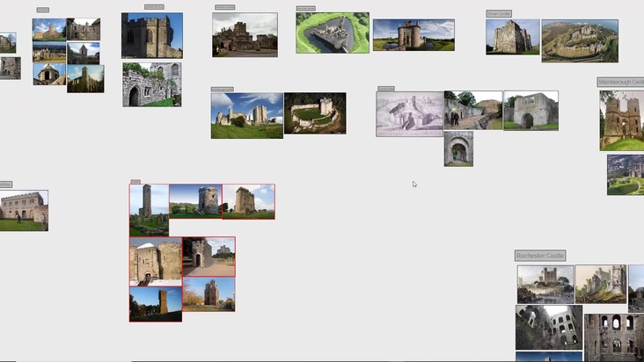
Task: Select the aerial moated castle photo with green lawn
Action: pos(332,33)
